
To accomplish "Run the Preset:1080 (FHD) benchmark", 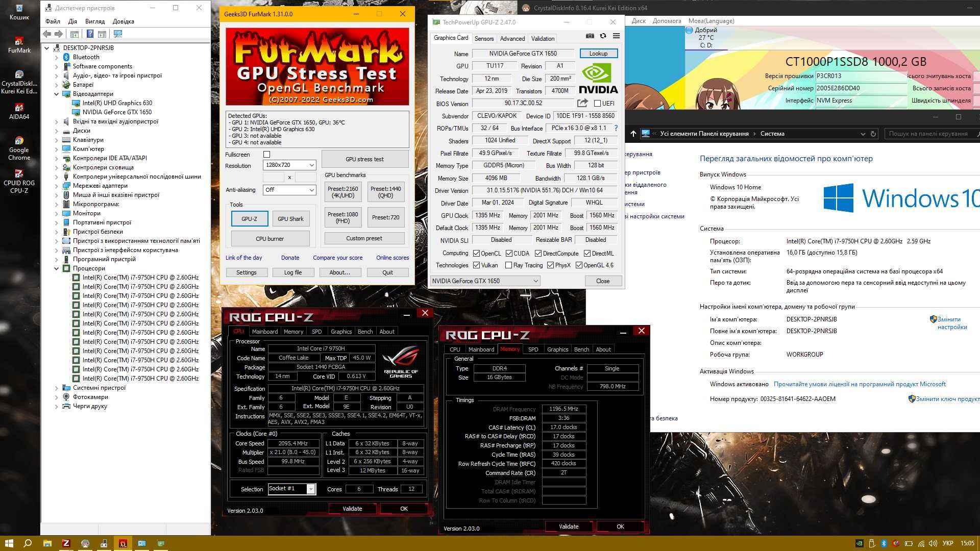I will [x=343, y=217].
